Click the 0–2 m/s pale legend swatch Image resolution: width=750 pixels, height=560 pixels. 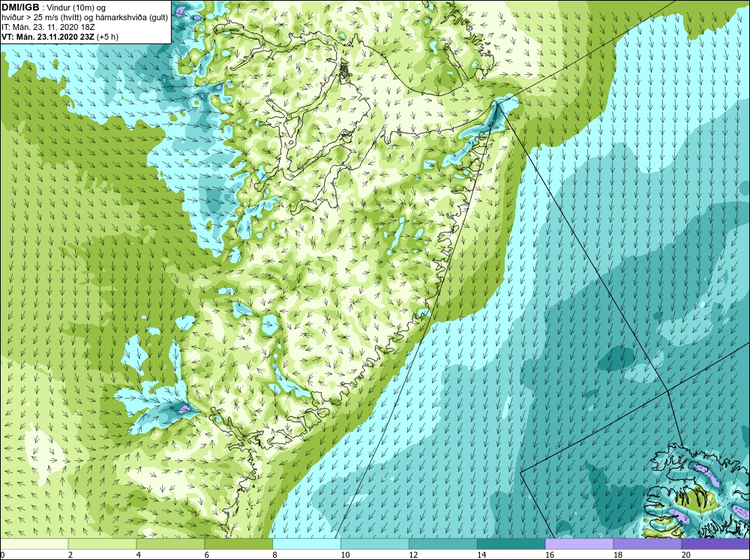point(34,544)
